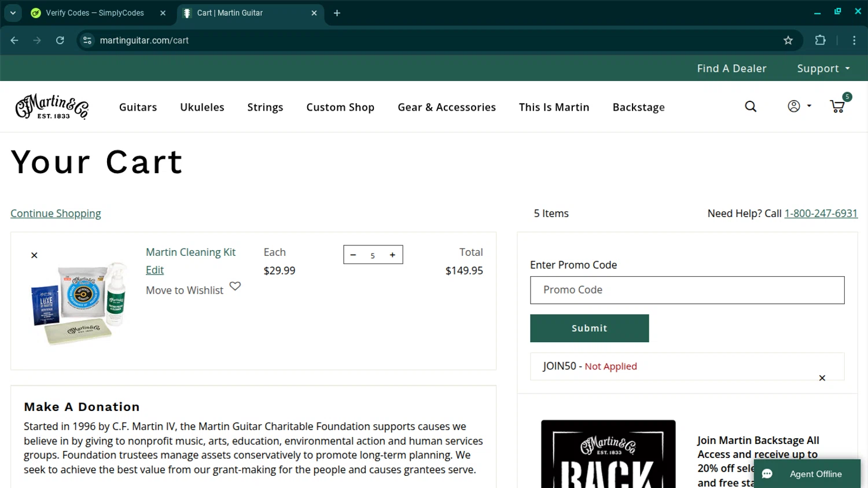Image resolution: width=868 pixels, height=488 pixels.
Task: Open the user account icon
Action: (794, 106)
